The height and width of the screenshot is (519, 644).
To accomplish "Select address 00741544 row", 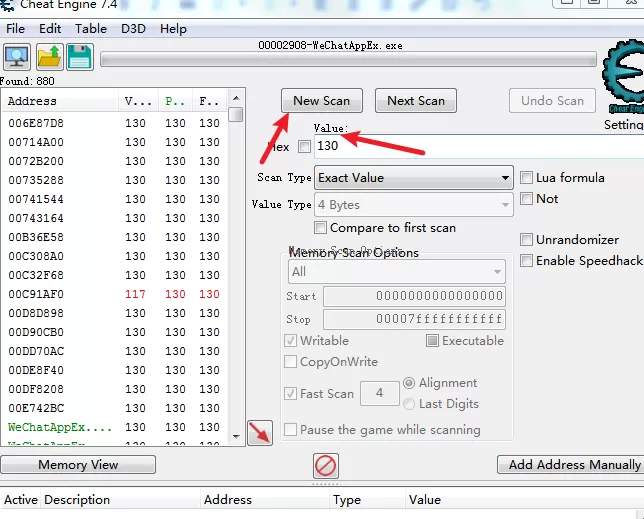I will coord(115,199).
